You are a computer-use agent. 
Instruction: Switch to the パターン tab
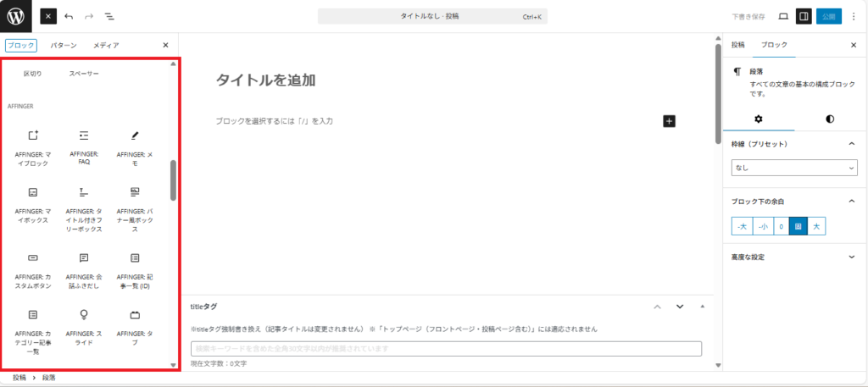(x=64, y=45)
